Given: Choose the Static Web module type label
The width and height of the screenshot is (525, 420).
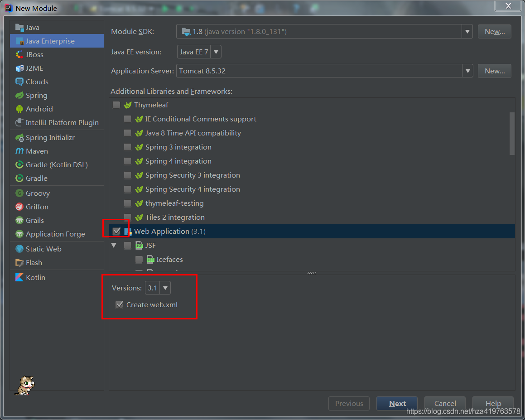Looking at the screenshot, I should coord(43,249).
